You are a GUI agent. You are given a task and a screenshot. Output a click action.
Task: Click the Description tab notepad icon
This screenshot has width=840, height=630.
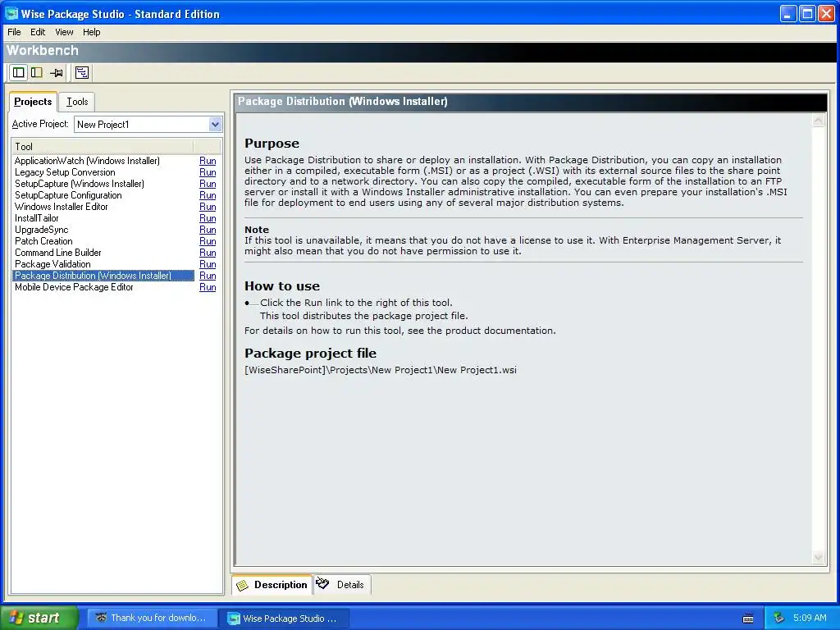click(x=243, y=585)
